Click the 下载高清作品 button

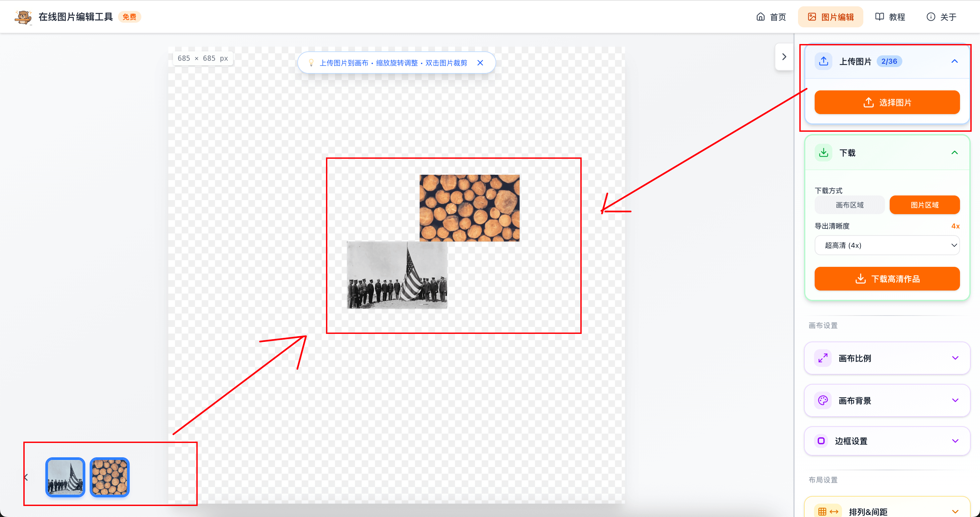pyautogui.click(x=886, y=279)
